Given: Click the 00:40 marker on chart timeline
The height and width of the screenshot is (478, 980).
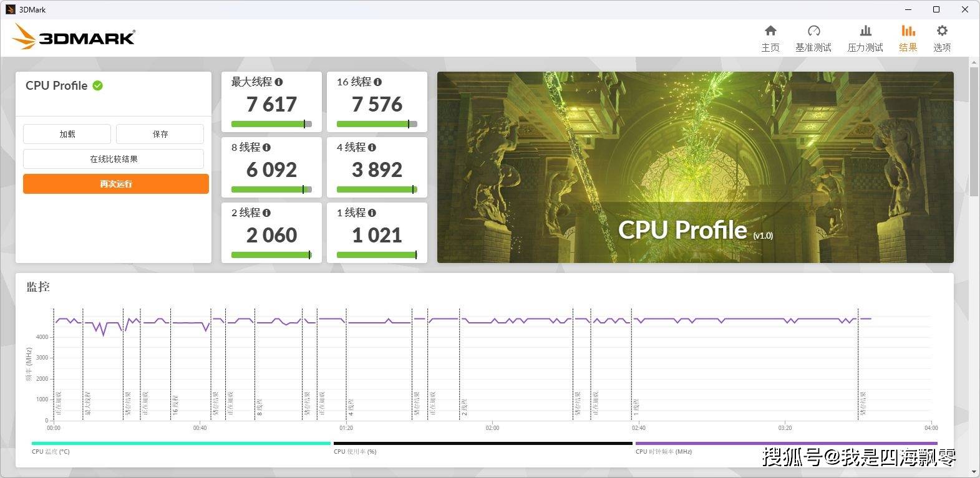Looking at the screenshot, I should coord(200,428).
